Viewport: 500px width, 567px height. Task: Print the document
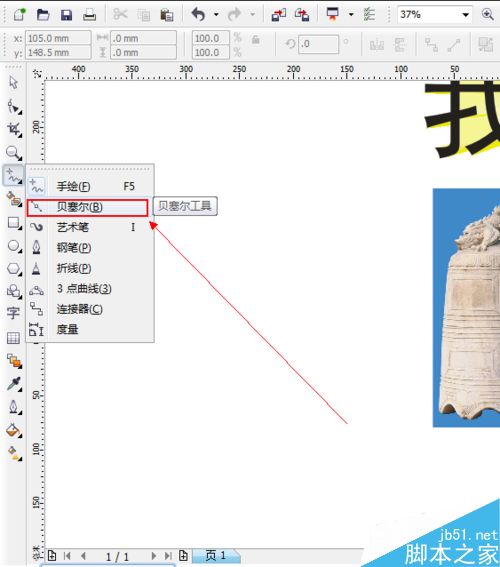coord(89,14)
